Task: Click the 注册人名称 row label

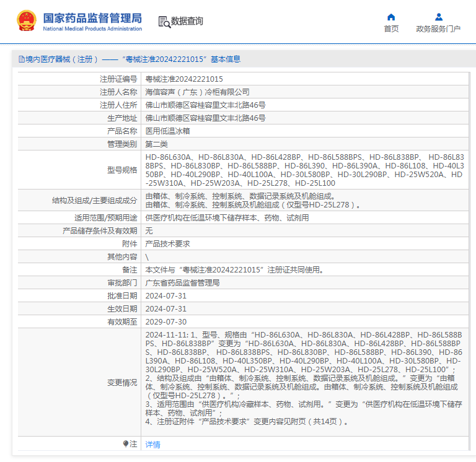Action: click(118, 92)
